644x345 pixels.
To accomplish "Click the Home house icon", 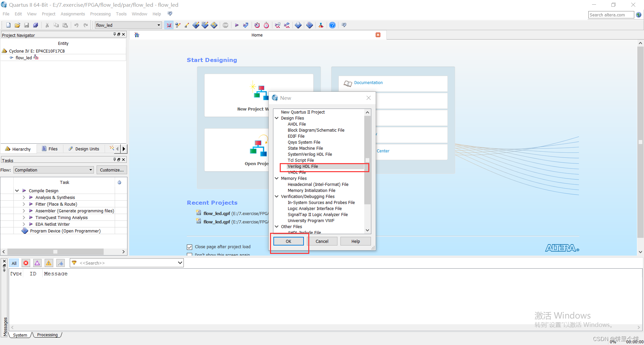I will coord(137,35).
